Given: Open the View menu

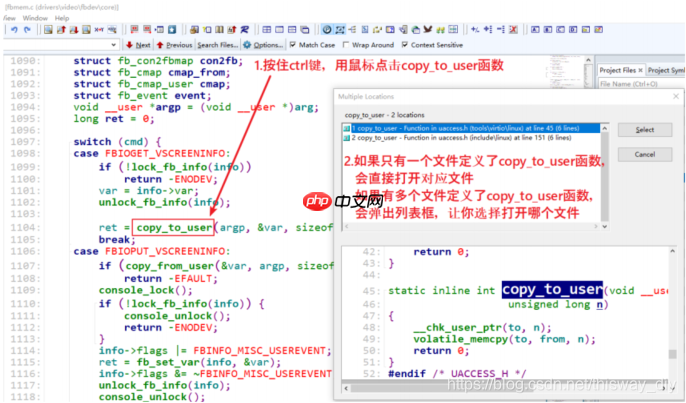Looking at the screenshot, I should [x=9, y=18].
